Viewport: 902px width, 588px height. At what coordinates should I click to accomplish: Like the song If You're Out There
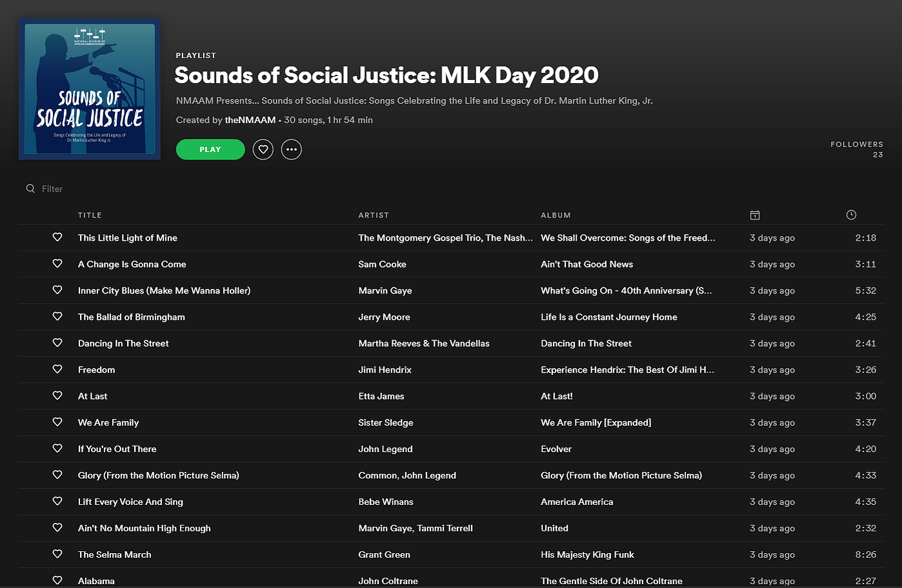57,449
